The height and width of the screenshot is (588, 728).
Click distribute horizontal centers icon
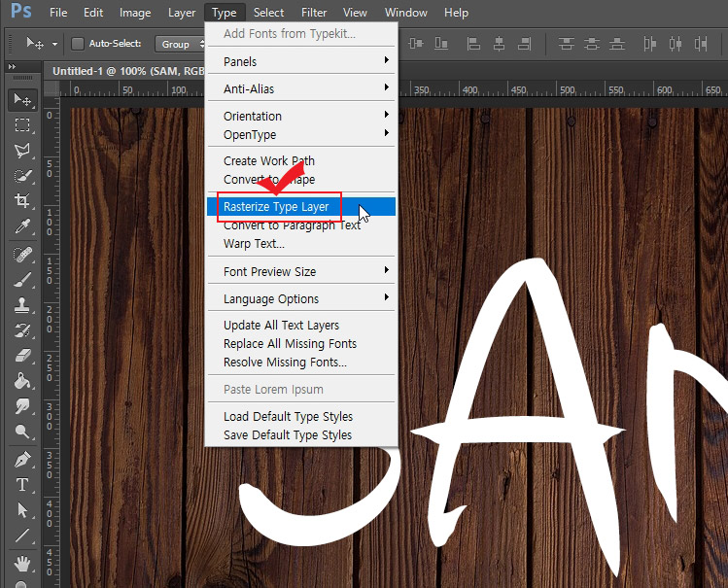676,44
